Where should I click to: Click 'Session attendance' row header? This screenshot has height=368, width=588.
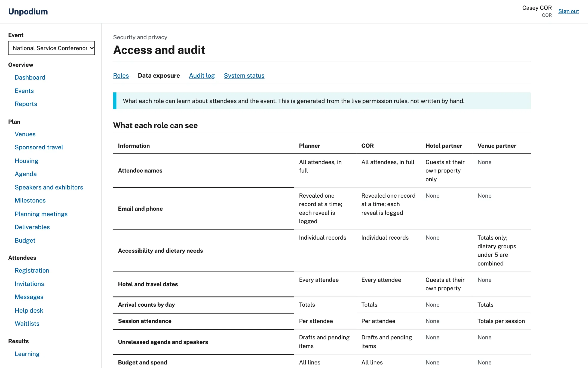coord(204,321)
